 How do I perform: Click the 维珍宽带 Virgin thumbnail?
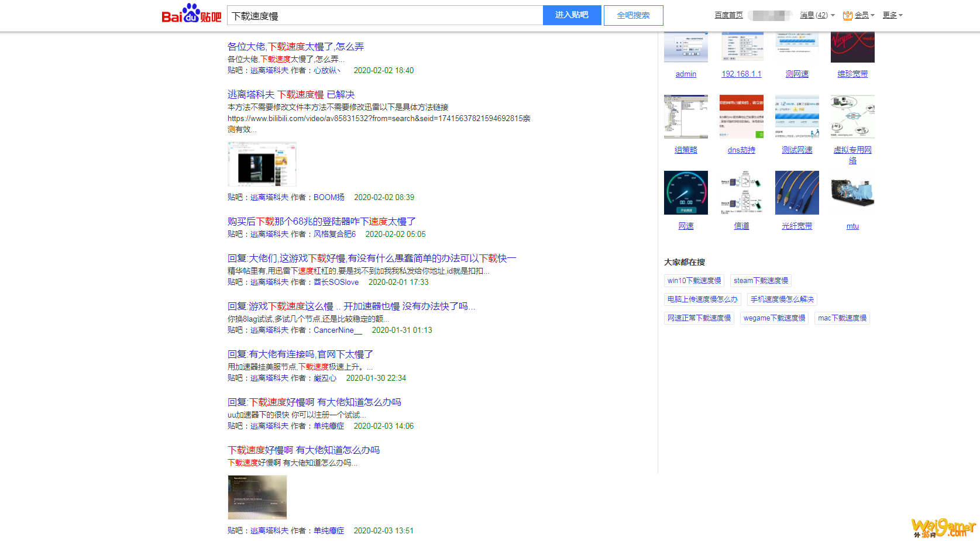852,47
